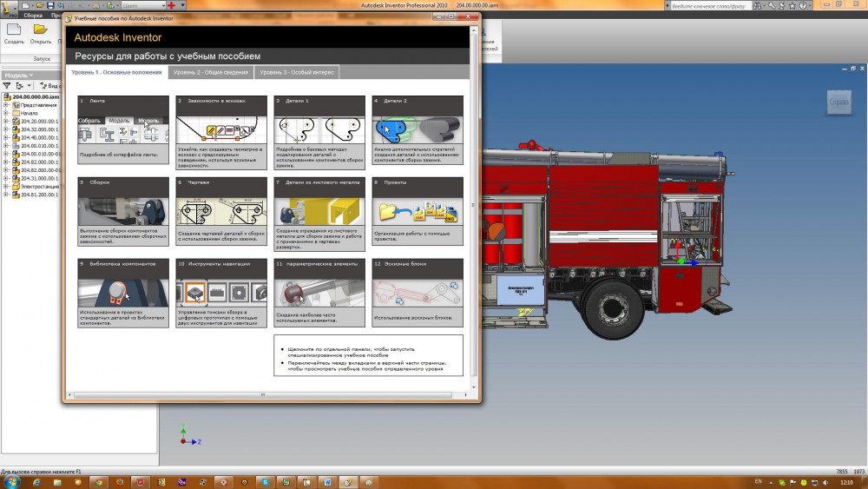Expand the 204.40.000.00:1 tree node
Viewport: 868px width, 489px height.
click(x=6, y=137)
